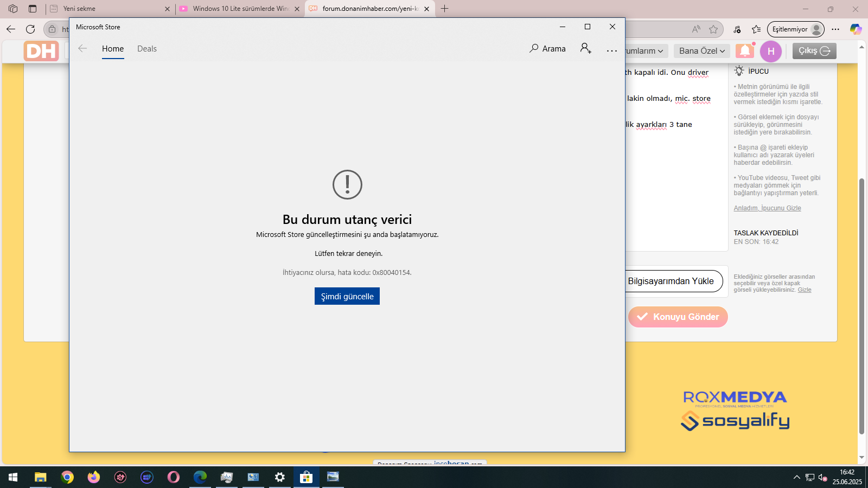The width and height of the screenshot is (868, 488).
Task: Open forum notifications bell
Action: 745,51
